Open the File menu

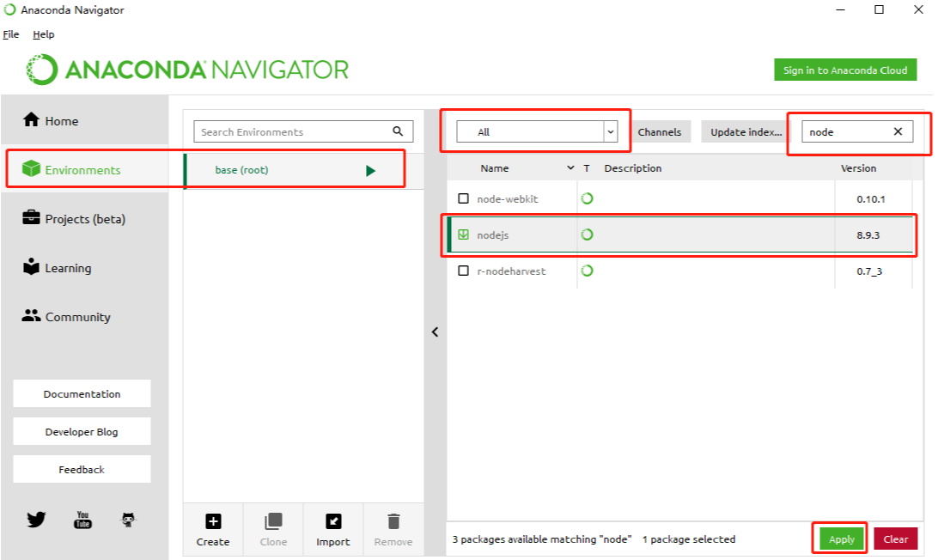click(11, 34)
